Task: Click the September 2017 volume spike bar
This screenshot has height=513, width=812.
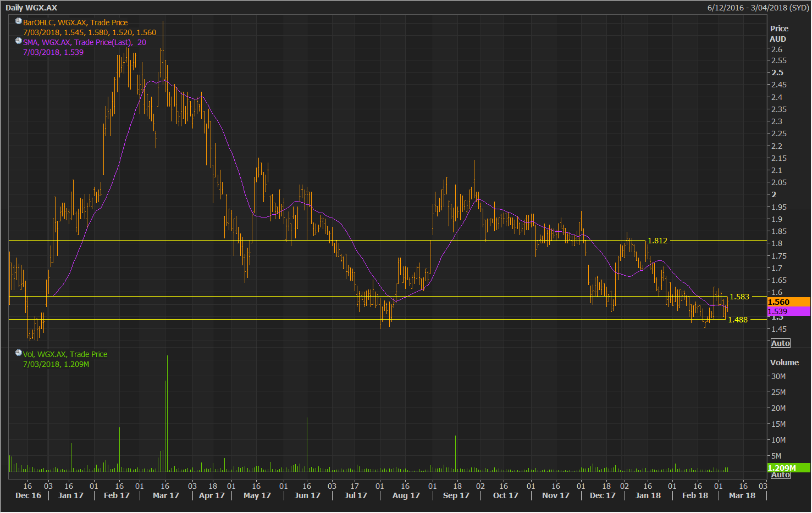Action: (455, 453)
